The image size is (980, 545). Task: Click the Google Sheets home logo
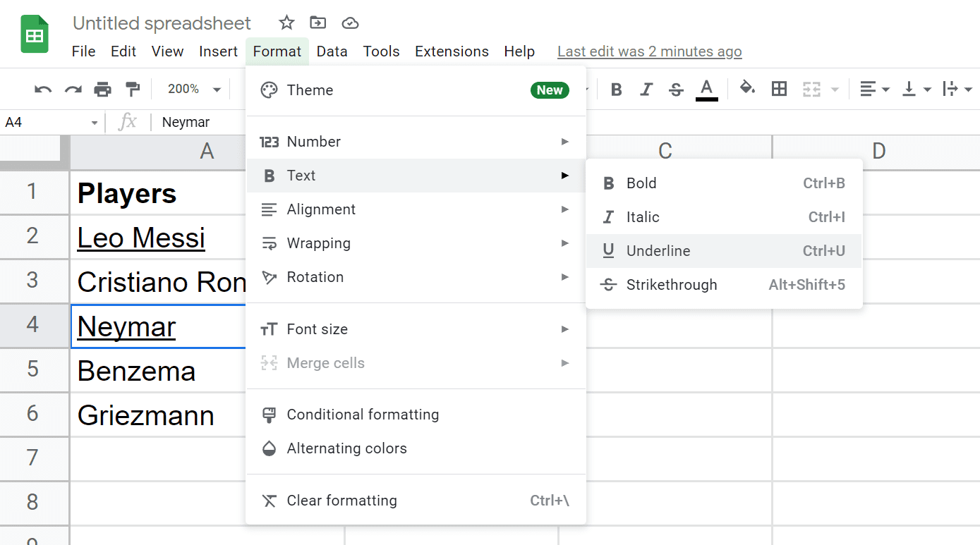pos(34,35)
